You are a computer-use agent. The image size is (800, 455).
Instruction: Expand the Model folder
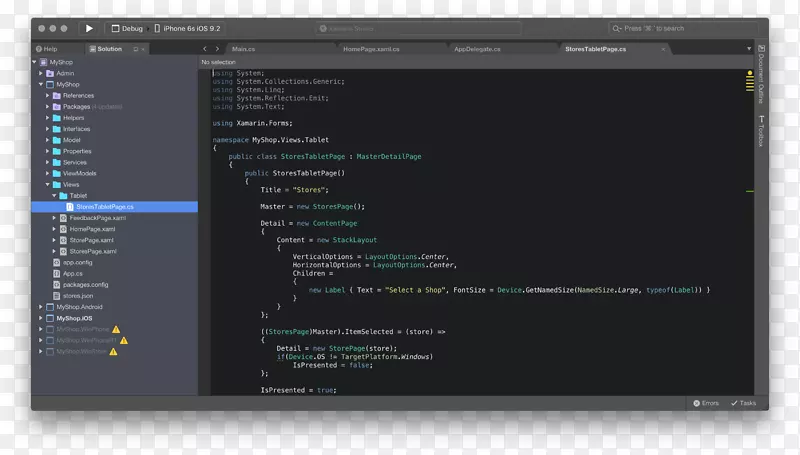click(x=48, y=140)
